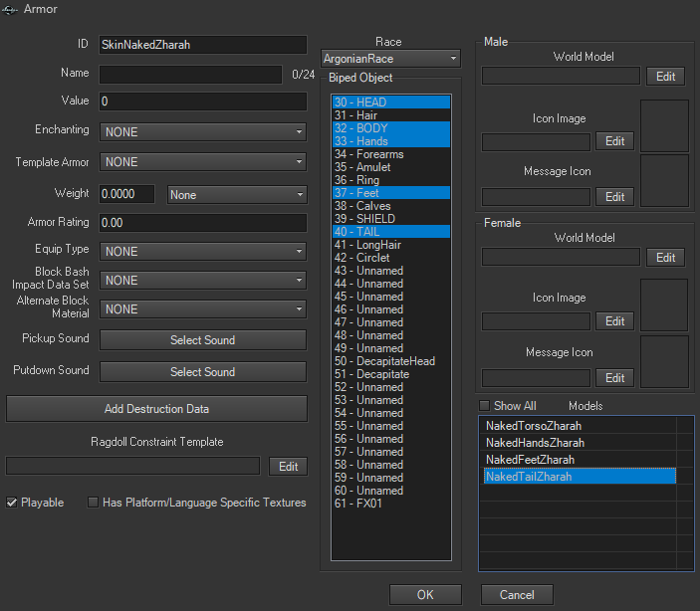Viewport: 700px width, 611px height.
Task: Open the Race dropdown showing ArgonianRace
Action: (x=390, y=59)
